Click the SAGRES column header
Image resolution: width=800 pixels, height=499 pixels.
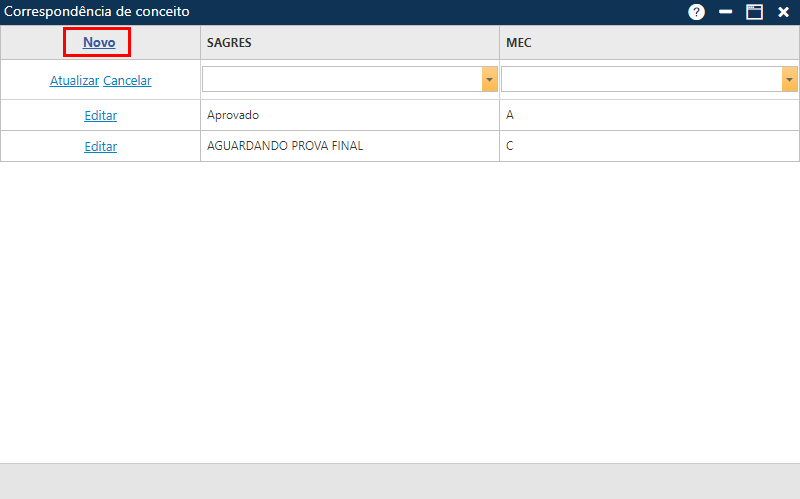tap(229, 43)
